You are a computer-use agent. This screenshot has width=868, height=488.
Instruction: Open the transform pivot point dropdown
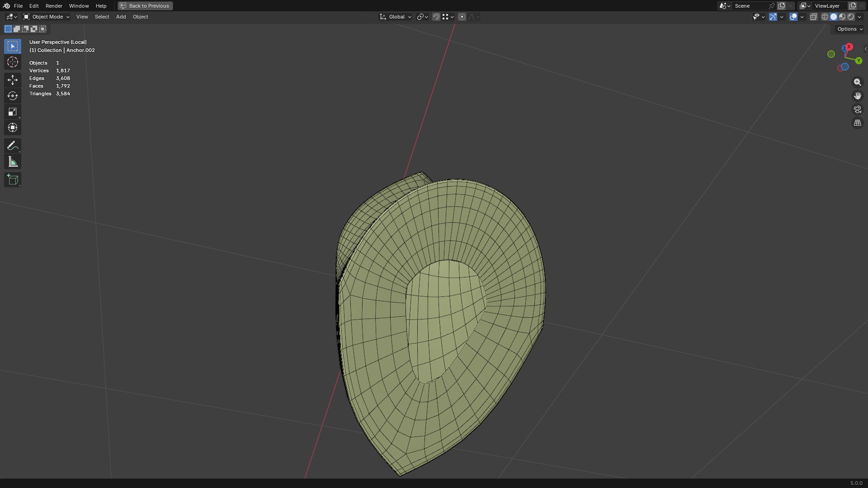point(423,17)
